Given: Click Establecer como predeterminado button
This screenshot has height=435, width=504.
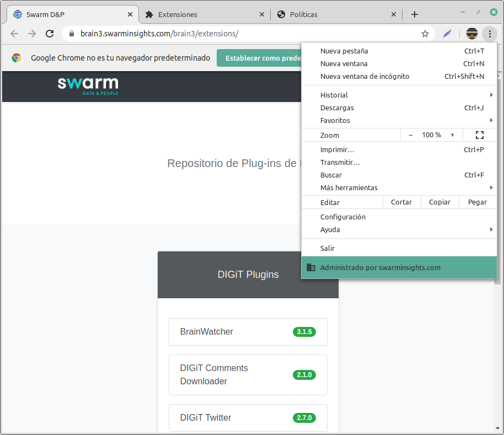Looking at the screenshot, I should tap(259, 58).
